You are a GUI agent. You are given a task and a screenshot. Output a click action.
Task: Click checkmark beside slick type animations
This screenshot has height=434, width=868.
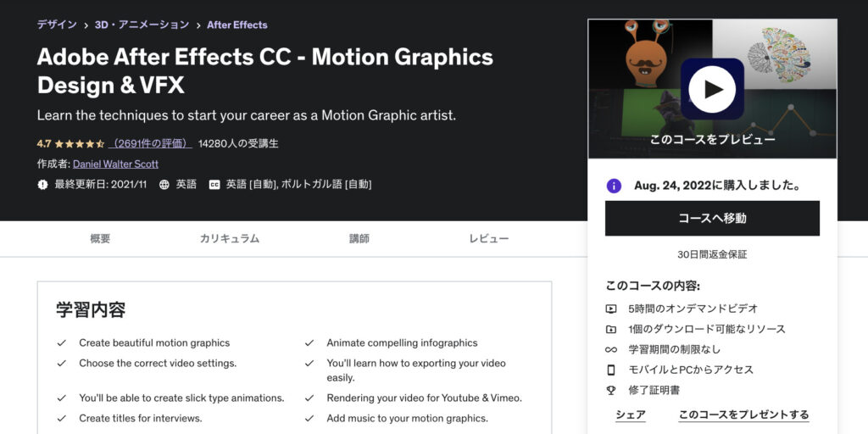(x=61, y=398)
